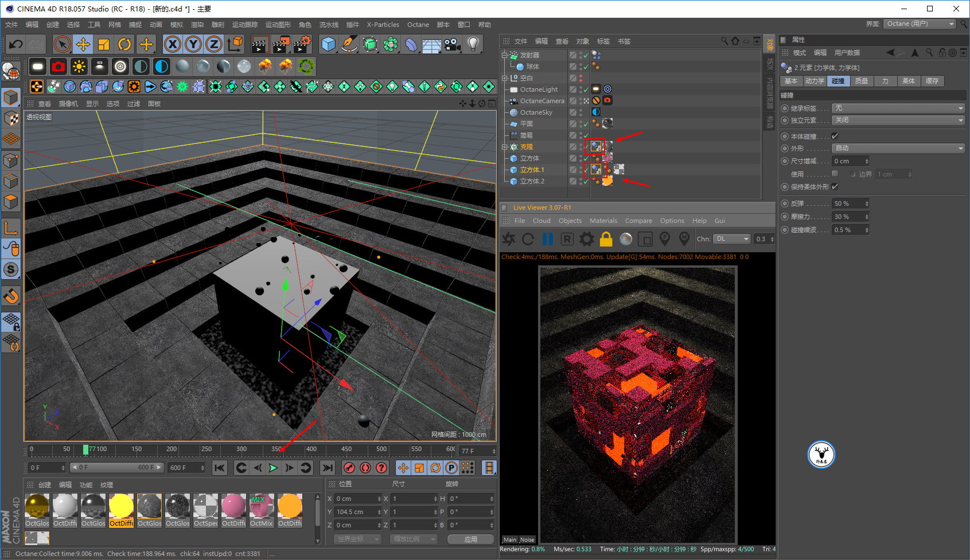Toggle Z axis lock

coord(214,44)
